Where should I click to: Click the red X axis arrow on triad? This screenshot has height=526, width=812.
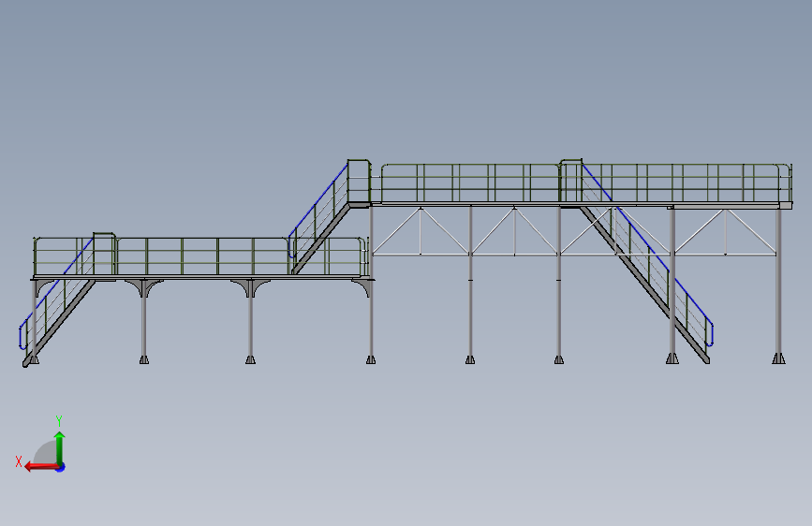coord(40,467)
